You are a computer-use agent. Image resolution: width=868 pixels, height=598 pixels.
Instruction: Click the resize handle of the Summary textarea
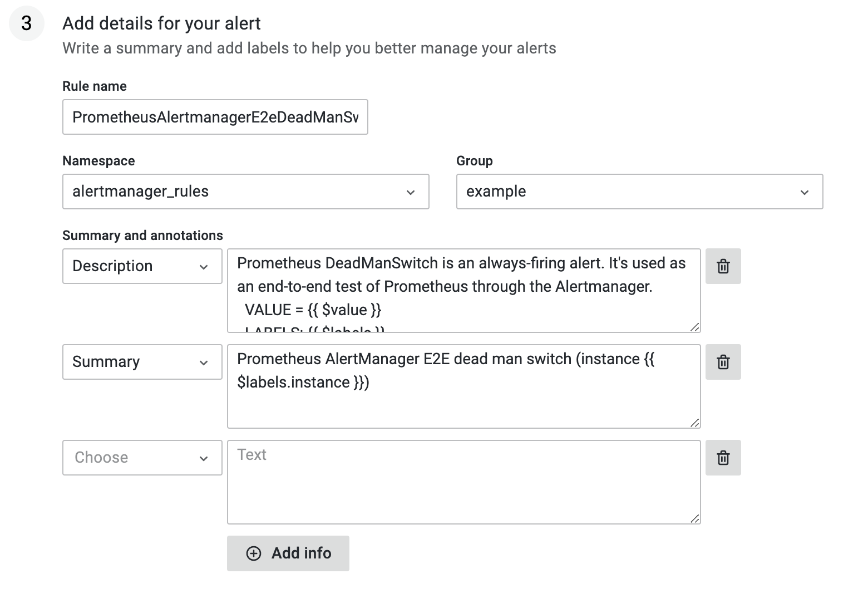click(x=694, y=423)
